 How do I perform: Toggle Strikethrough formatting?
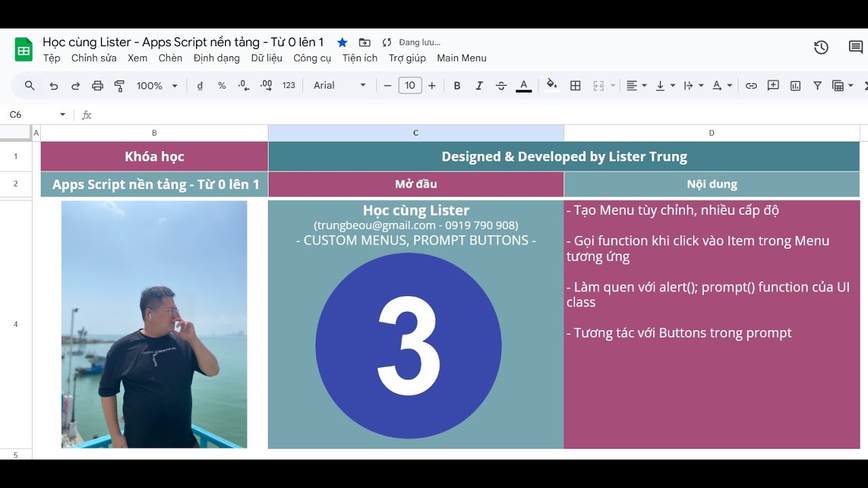pos(501,85)
